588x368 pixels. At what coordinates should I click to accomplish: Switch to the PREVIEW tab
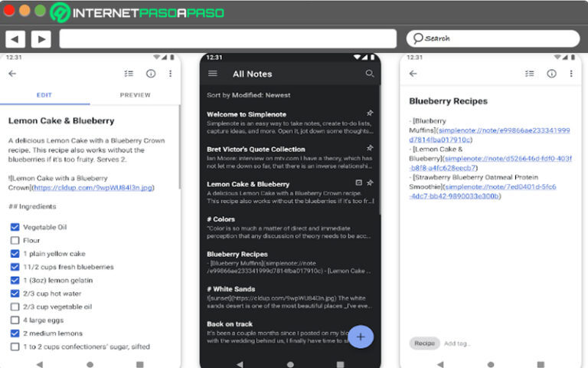(x=136, y=95)
